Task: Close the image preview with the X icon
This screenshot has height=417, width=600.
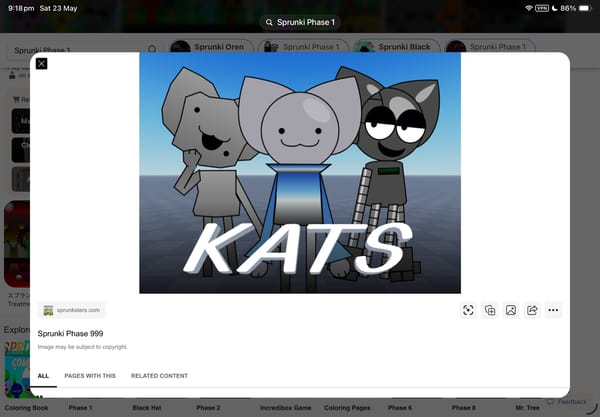Action: [x=41, y=64]
